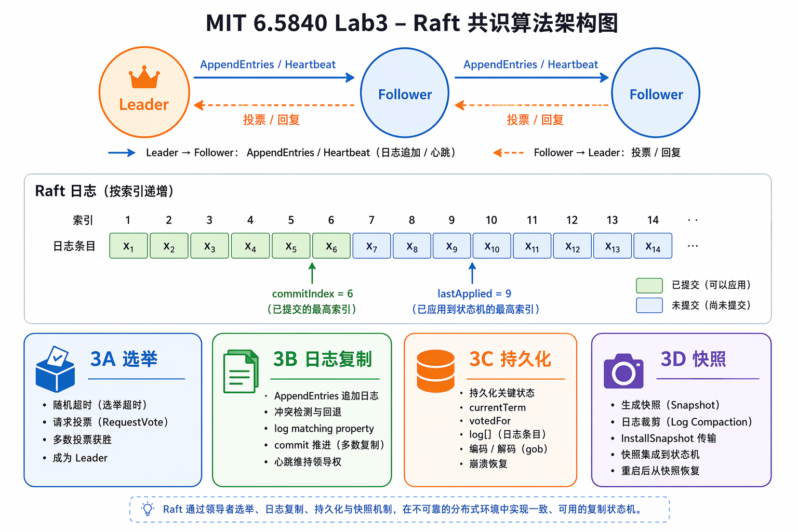This screenshot has height=532, width=798.
Task: Select the Follower node adjacent to the Leader
Action: [x=405, y=92]
